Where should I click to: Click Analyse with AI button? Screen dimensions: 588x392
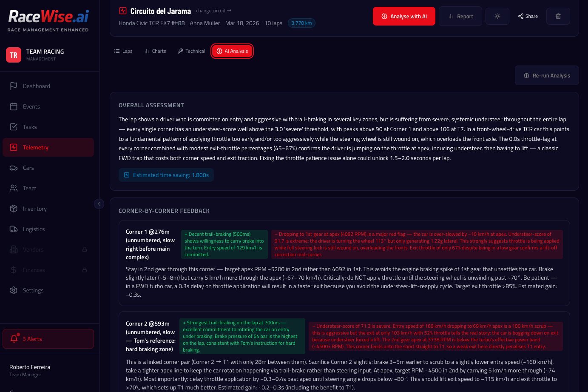404,16
